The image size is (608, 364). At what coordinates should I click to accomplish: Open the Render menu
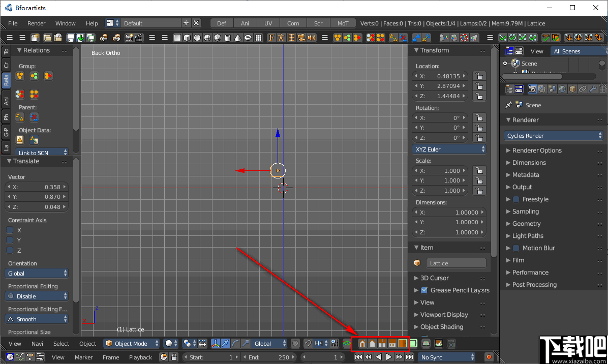point(37,23)
